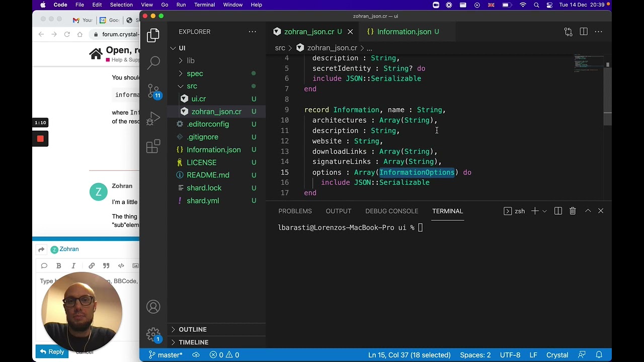Split the terminal pane
Viewport: 644px width, 362px height.
(x=558, y=211)
